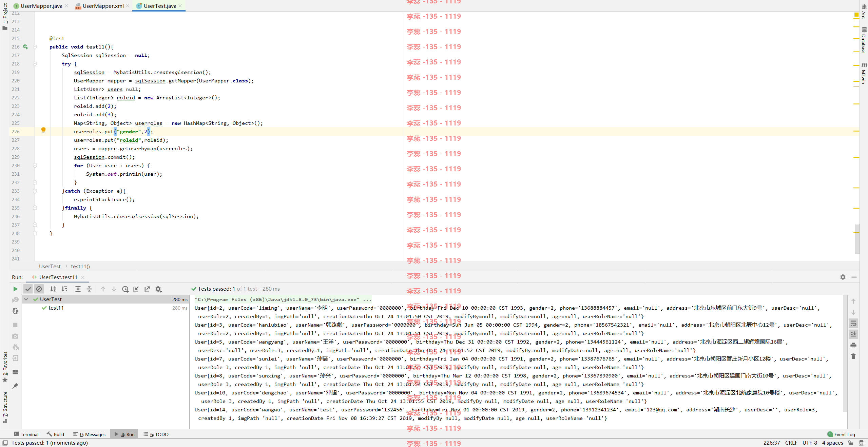868x447 pixels.
Task: Toggle the 4: Run tool window tab
Action: coord(124,434)
